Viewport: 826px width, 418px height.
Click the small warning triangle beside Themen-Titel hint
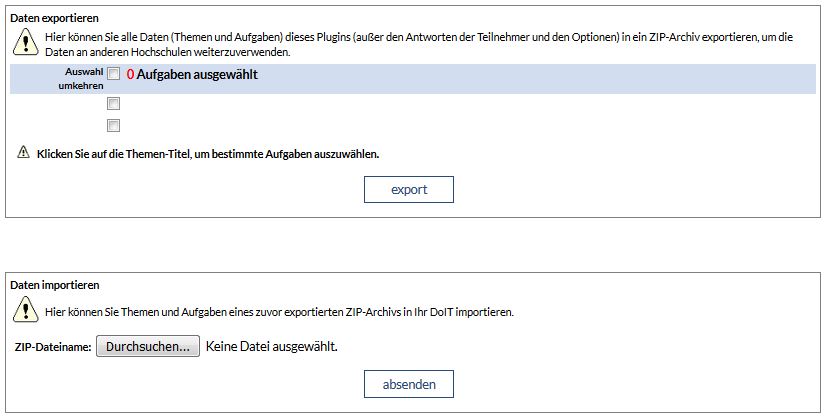[24, 153]
